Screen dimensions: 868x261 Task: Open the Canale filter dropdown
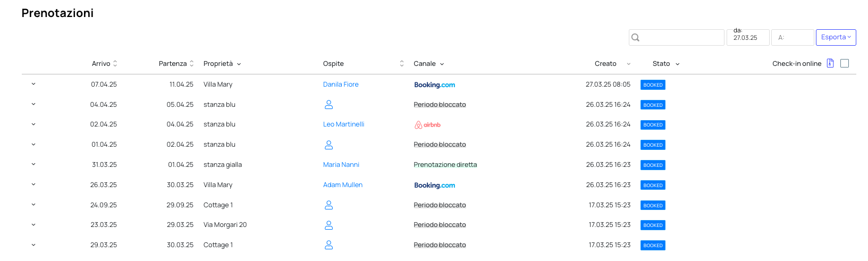point(442,64)
